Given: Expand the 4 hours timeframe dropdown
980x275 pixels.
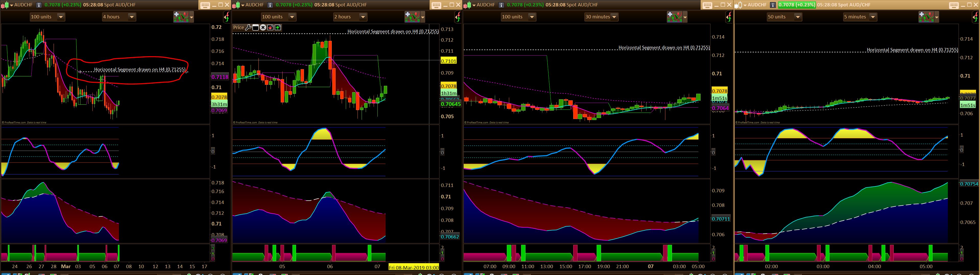Looking at the screenshot, I should point(132,17).
